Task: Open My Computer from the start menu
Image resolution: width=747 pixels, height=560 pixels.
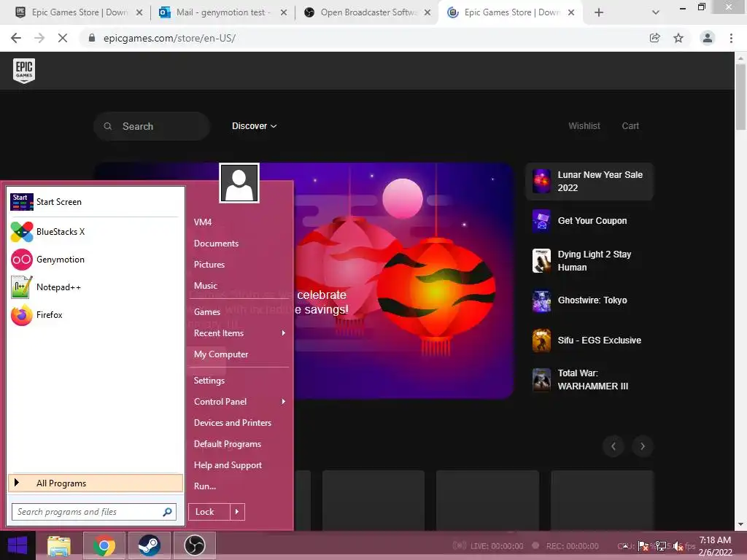Action: tap(220, 354)
